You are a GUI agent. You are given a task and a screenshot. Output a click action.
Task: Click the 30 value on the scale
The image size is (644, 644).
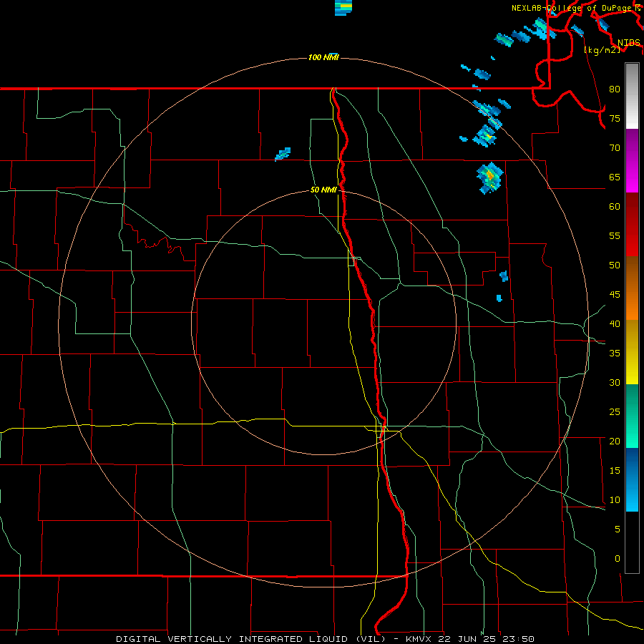coord(615,383)
